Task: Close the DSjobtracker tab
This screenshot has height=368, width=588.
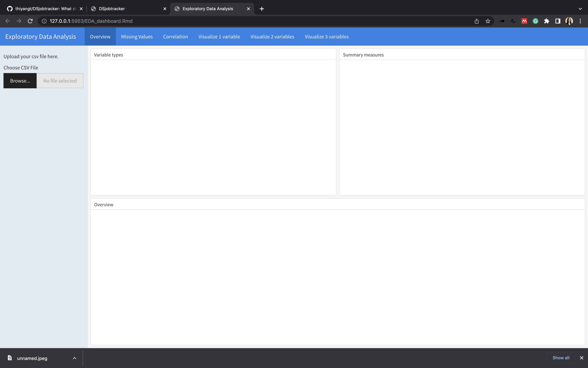Action: [x=165, y=9]
